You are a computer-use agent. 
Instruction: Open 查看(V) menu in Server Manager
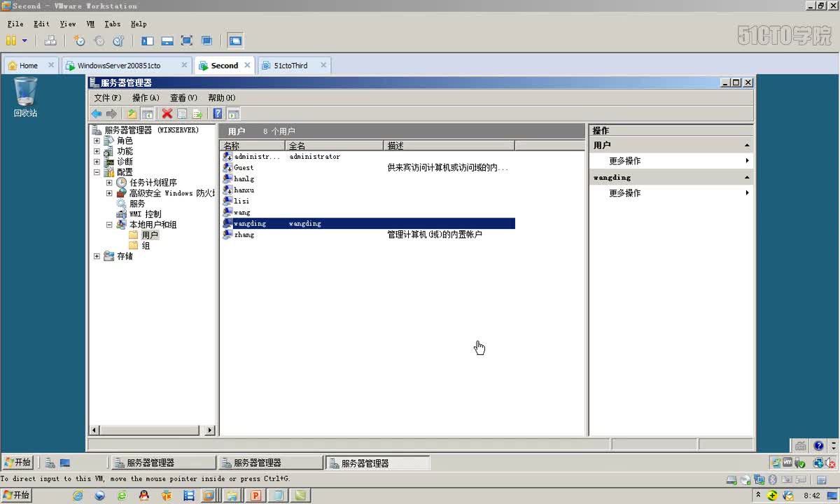click(183, 98)
